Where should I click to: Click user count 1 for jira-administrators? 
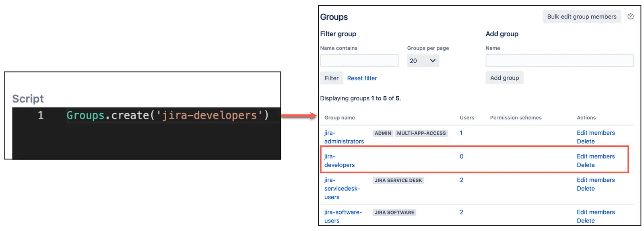(461, 133)
